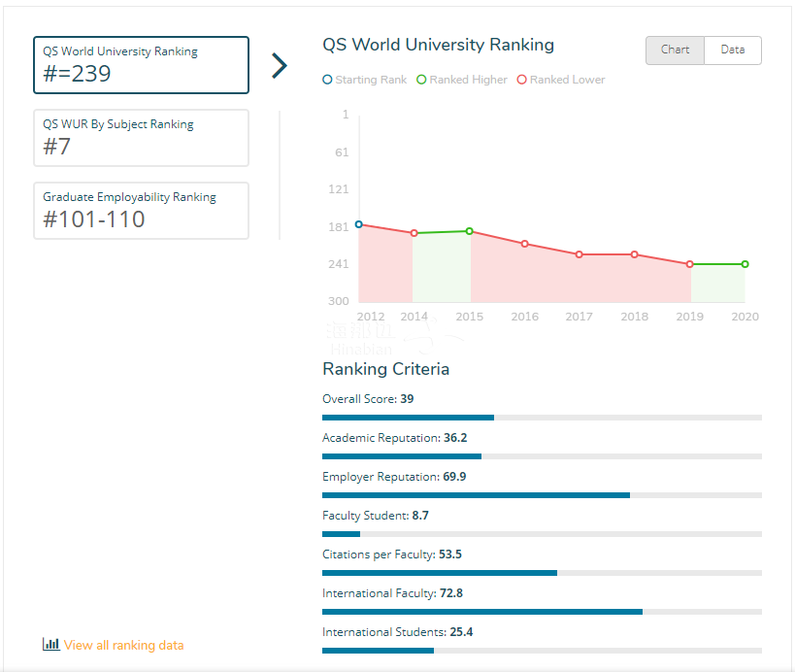
Task: Click the Employer Reputation progress bar
Action: 542,495
